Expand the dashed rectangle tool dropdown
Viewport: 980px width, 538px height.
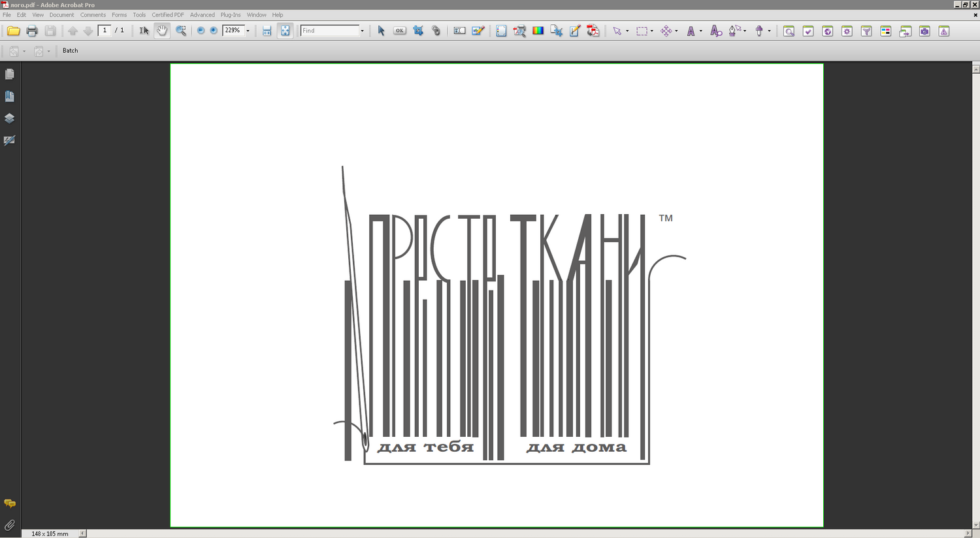pos(652,31)
